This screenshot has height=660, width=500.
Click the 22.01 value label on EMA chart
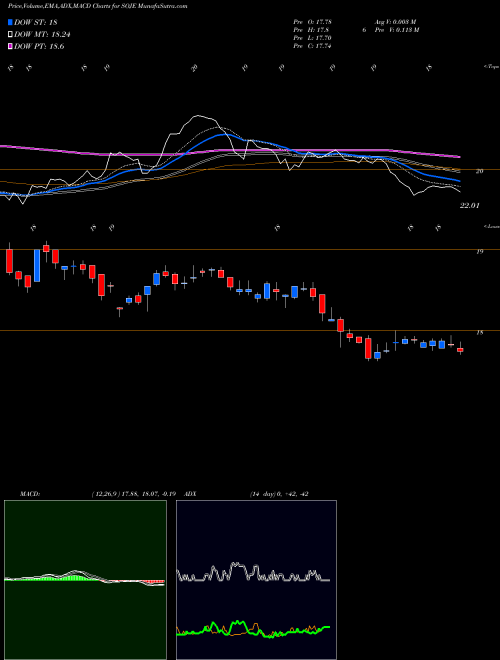[x=469, y=205]
